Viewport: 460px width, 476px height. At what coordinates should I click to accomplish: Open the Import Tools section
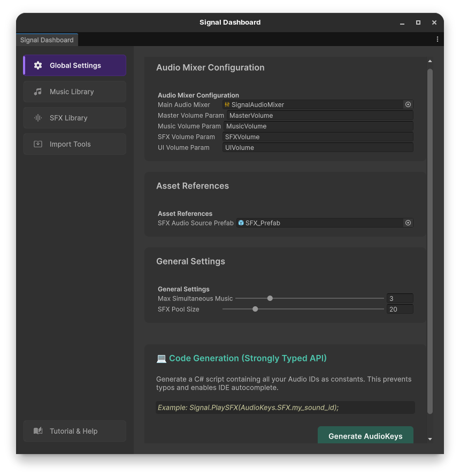(74, 144)
